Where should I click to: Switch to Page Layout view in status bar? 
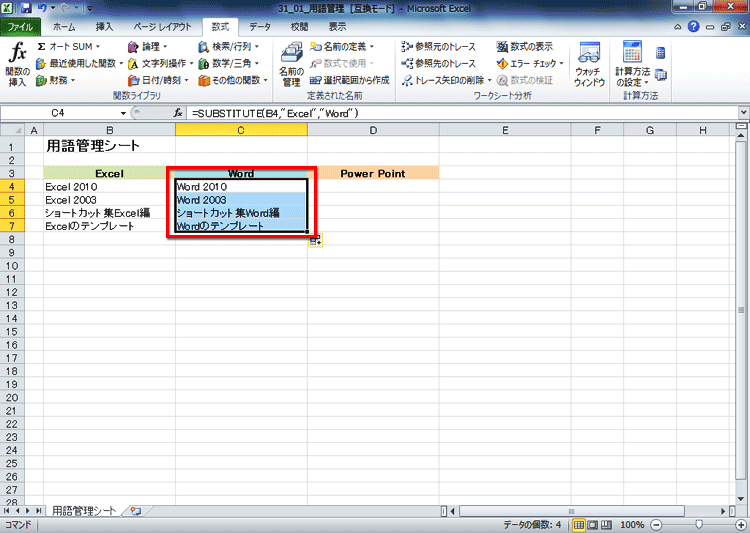click(x=593, y=525)
